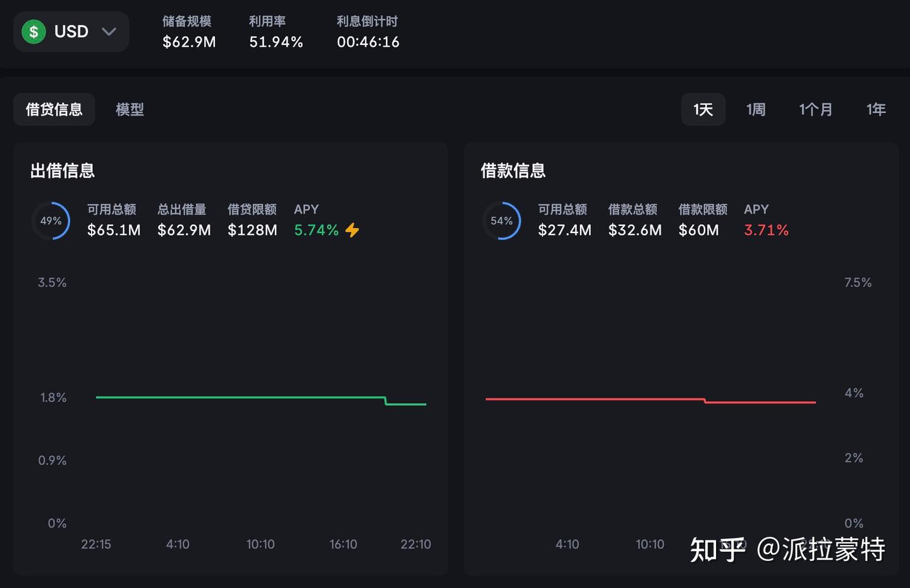The width and height of the screenshot is (910, 588).
Task: Click the 49% circular progress ring
Action: tap(51, 220)
